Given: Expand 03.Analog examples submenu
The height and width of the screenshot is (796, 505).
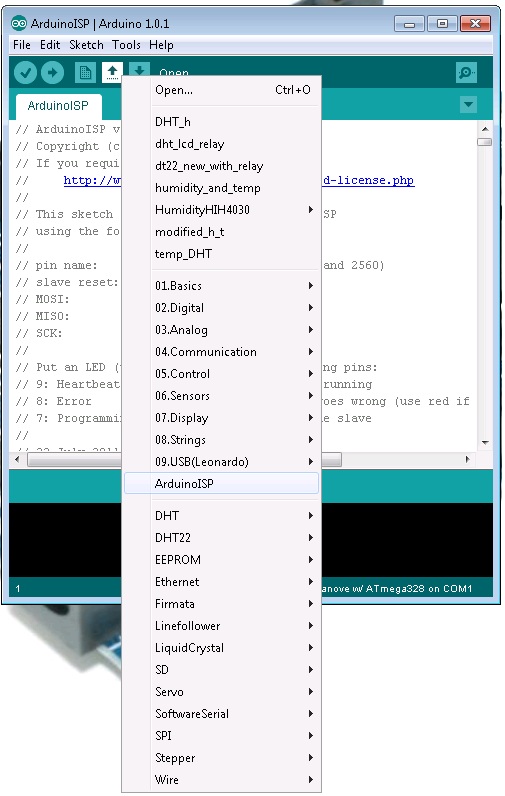Looking at the screenshot, I should pyautogui.click(x=221, y=330).
